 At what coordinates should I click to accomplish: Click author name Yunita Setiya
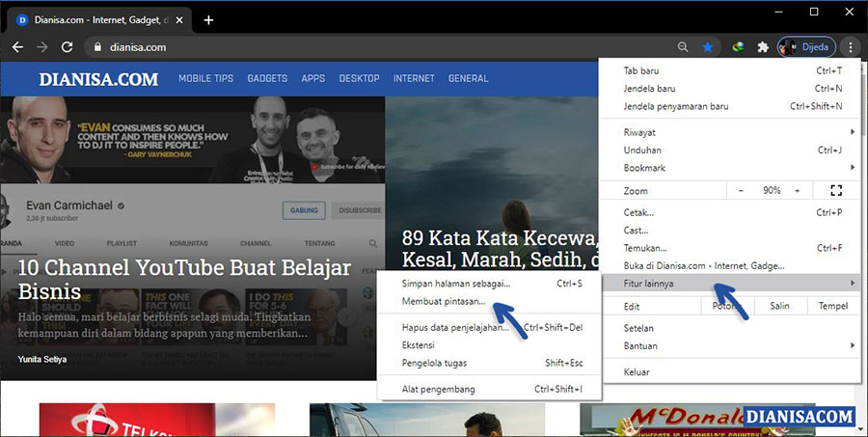click(42, 360)
